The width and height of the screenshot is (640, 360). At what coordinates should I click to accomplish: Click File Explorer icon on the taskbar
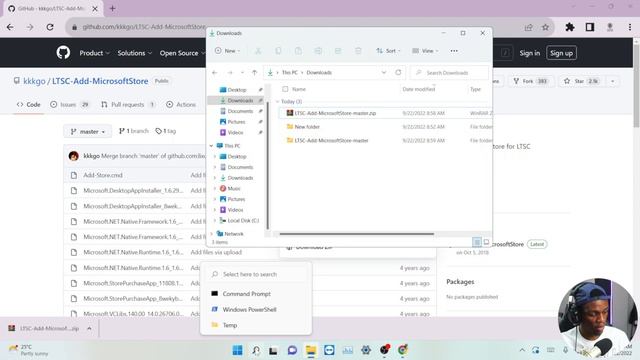coord(311,350)
